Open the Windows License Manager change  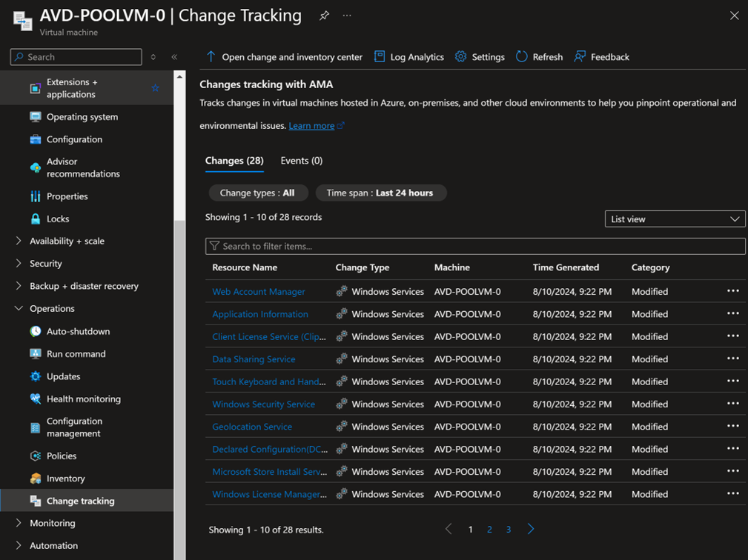pyautogui.click(x=270, y=494)
